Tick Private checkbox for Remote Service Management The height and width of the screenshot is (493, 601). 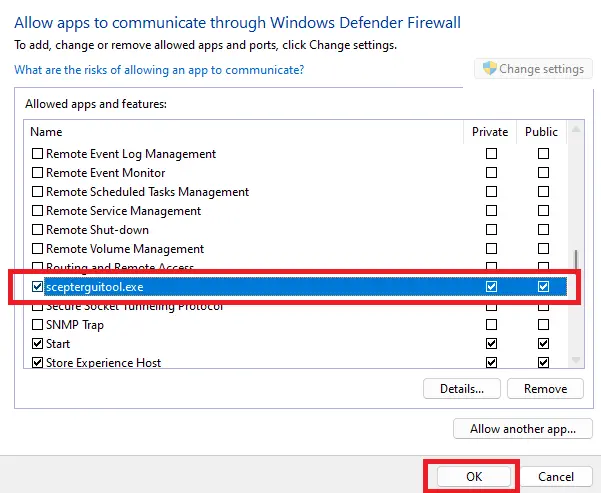click(491, 210)
